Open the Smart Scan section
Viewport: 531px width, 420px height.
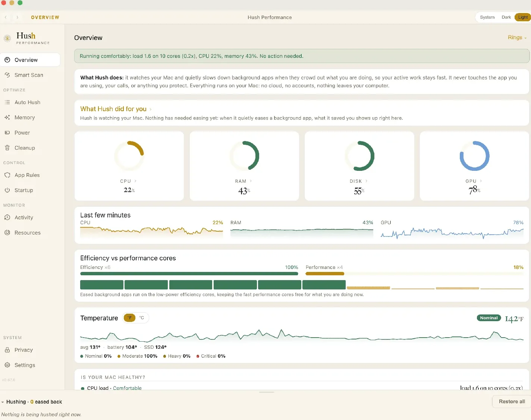(x=30, y=75)
